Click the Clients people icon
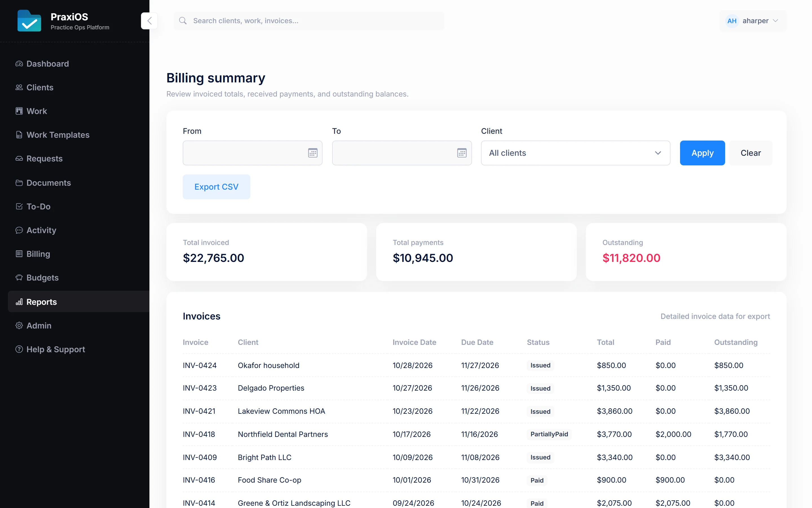 (19, 87)
